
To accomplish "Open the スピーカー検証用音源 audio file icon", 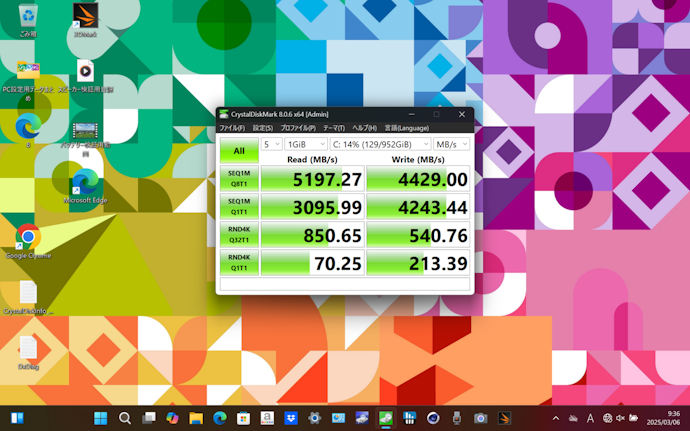I will click(x=85, y=76).
